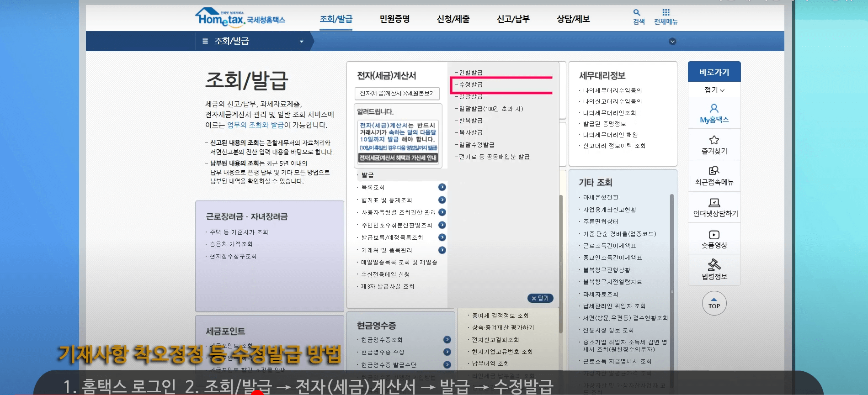Open 불복청구진행상황 link
The height and width of the screenshot is (395, 868).
(x=607, y=270)
